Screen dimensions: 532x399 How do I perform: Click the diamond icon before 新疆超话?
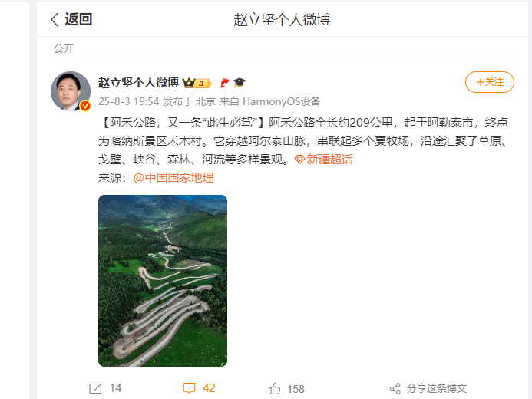299,160
